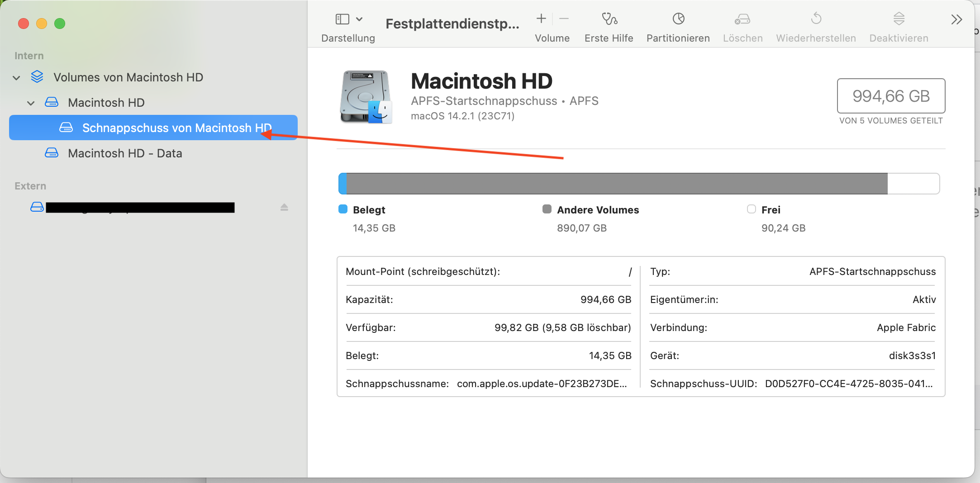The image size is (980, 483).
Task: Collapse the Macintosh HD tree node
Action: click(x=31, y=103)
